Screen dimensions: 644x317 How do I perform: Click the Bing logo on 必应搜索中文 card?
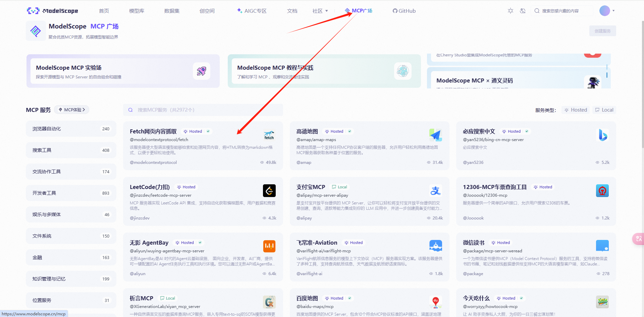(x=602, y=135)
